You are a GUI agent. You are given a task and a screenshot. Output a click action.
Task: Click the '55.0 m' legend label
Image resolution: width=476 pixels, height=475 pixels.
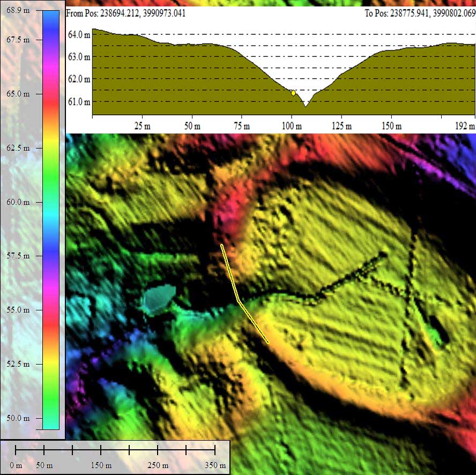point(18,310)
